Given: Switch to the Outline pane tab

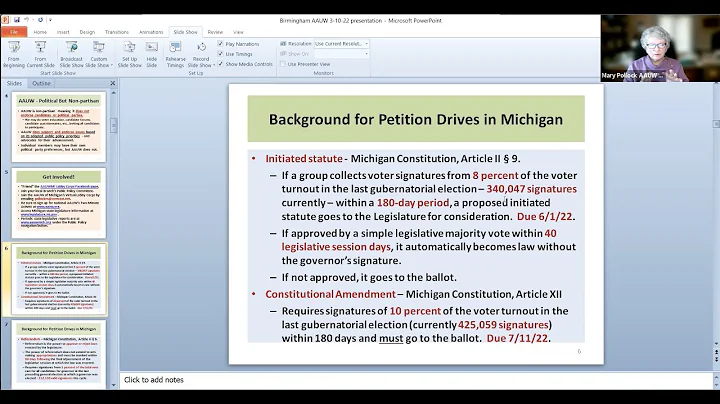Looking at the screenshot, I should [x=41, y=83].
